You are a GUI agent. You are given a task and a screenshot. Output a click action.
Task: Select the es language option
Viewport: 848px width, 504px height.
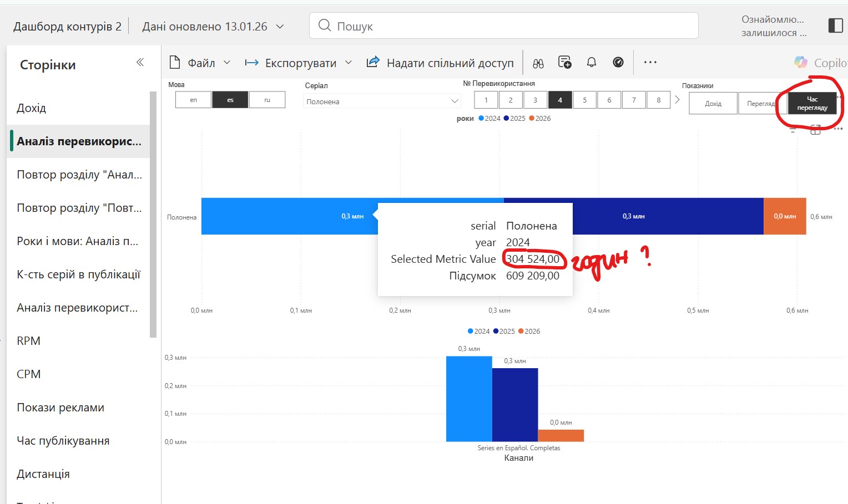click(230, 100)
